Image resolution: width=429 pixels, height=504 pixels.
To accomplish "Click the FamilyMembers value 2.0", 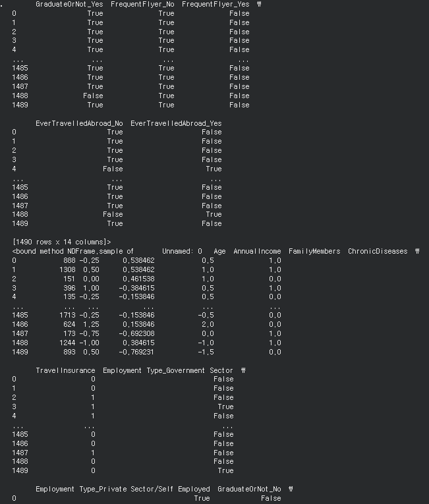I will click(208, 324).
